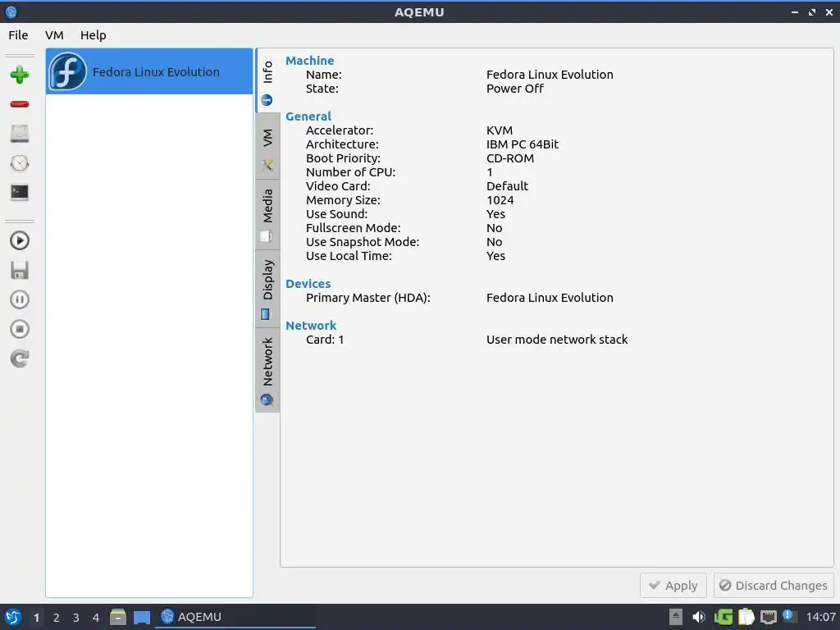Open the Help menu
This screenshot has height=630, width=840.
(94, 35)
